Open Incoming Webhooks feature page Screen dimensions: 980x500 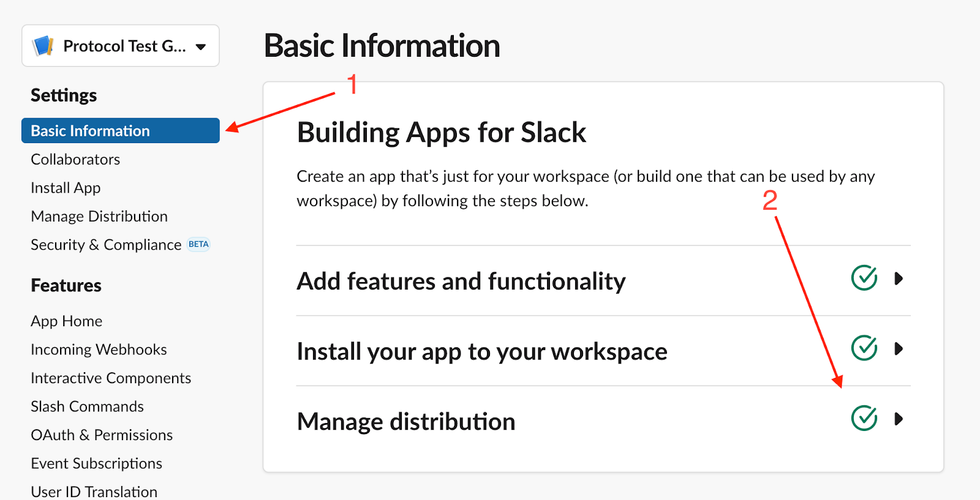pyautogui.click(x=99, y=350)
